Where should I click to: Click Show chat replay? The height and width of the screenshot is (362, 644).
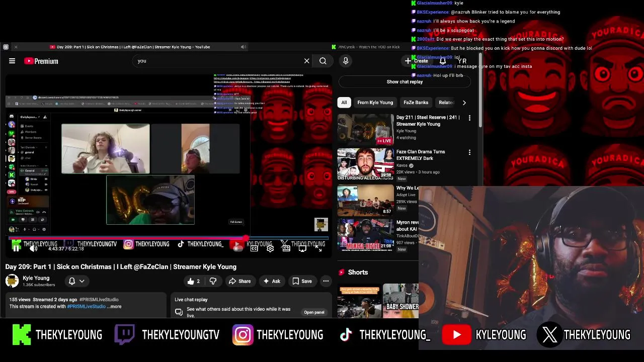405,81
